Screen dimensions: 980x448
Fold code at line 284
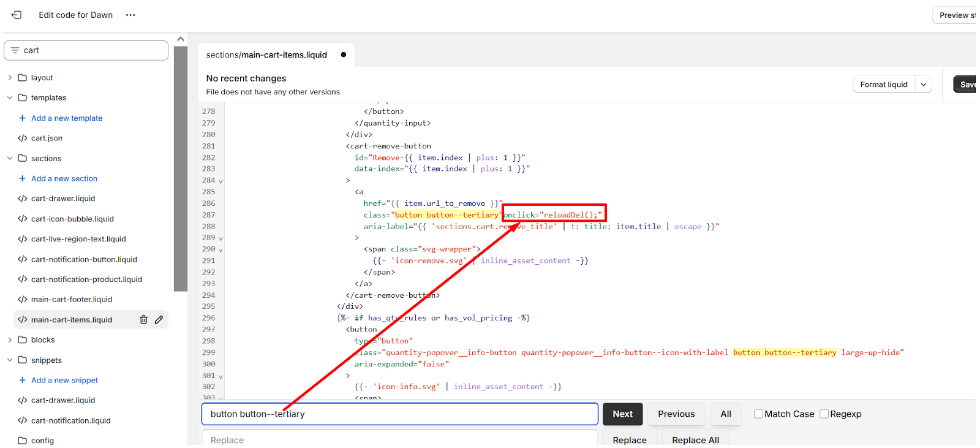(221, 181)
